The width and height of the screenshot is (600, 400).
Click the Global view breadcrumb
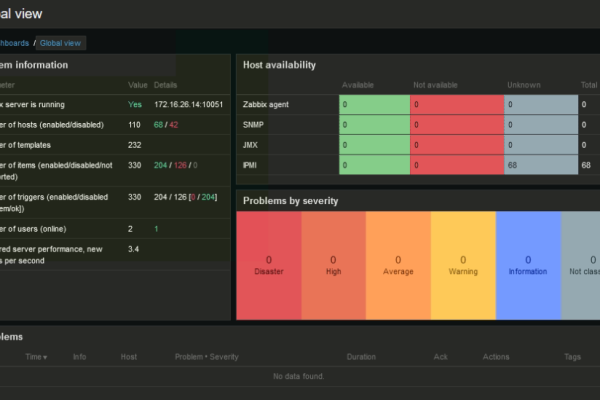61,43
